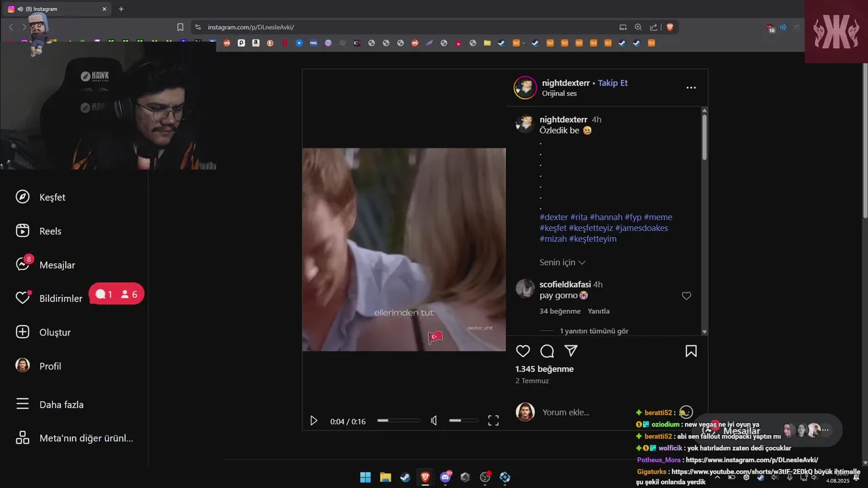Open the #jamesdoakes hashtag
The width and height of the screenshot is (868, 488).
(642, 228)
